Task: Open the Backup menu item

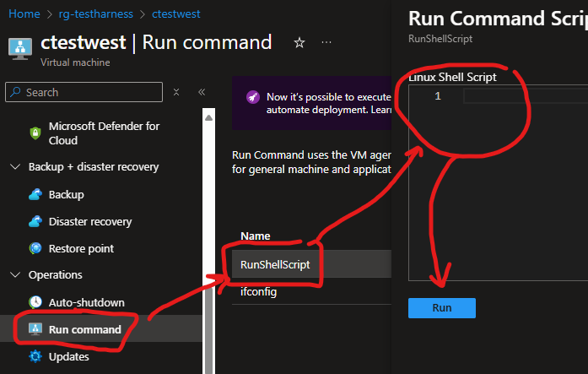Action: coord(67,195)
